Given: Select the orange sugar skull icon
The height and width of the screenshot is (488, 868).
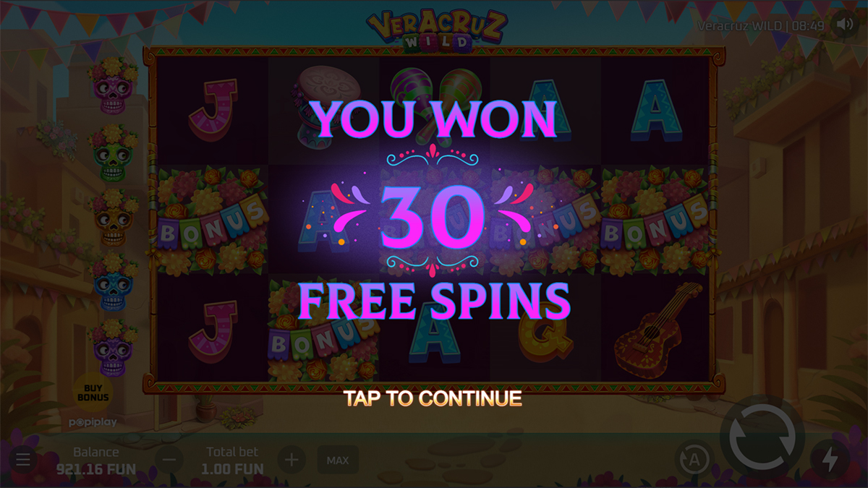Looking at the screenshot, I should tap(114, 218).
